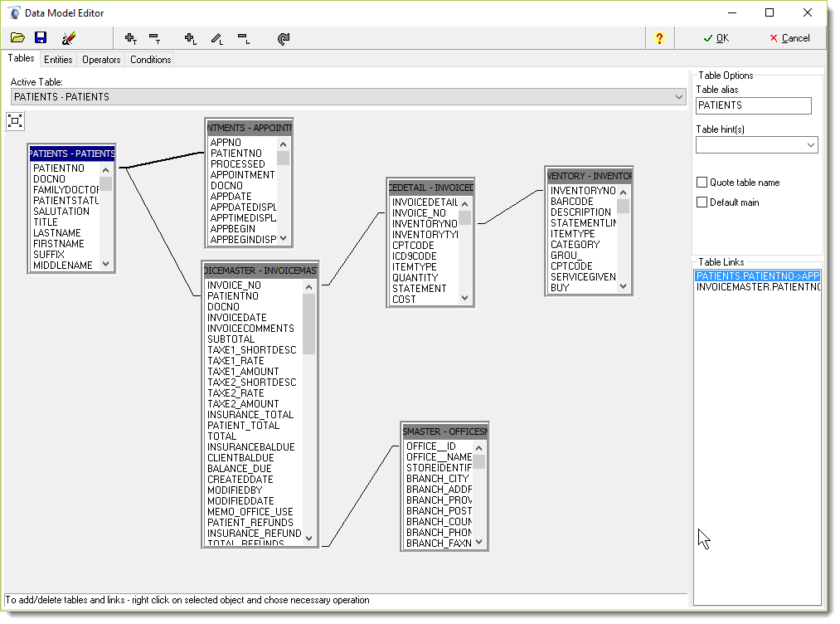Click the Clear model eraser icon
Viewport: 840px width, 624px height.
point(69,38)
